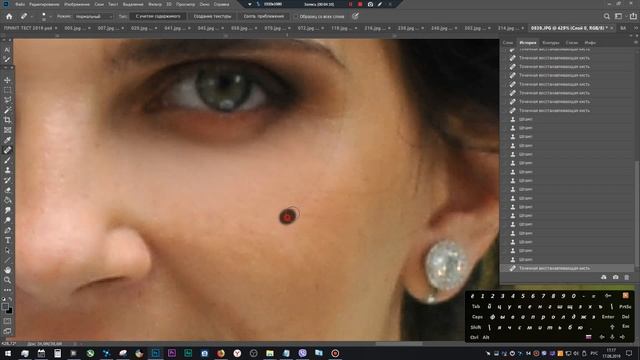Click Shift key on on-screen keyboard
This screenshot has height=360, width=640.
coord(476,327)
